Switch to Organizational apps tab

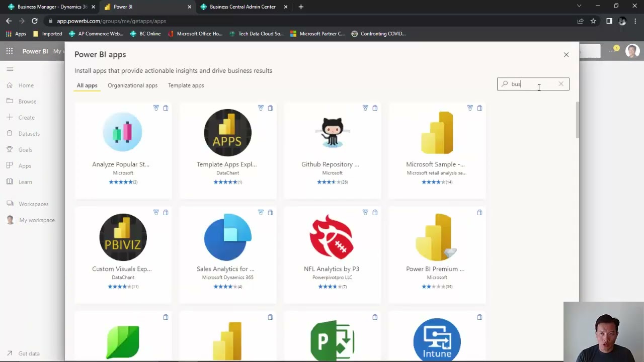pos(132,85)
